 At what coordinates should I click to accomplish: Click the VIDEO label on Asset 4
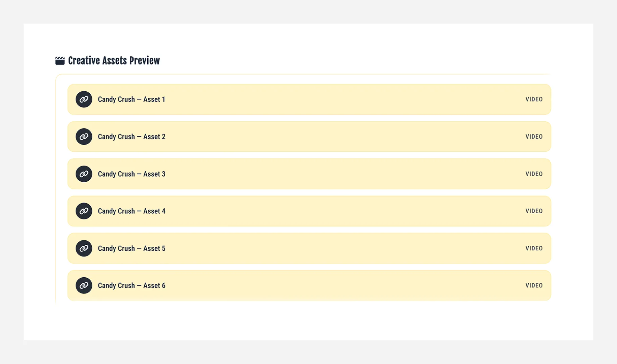pos(534,211)
